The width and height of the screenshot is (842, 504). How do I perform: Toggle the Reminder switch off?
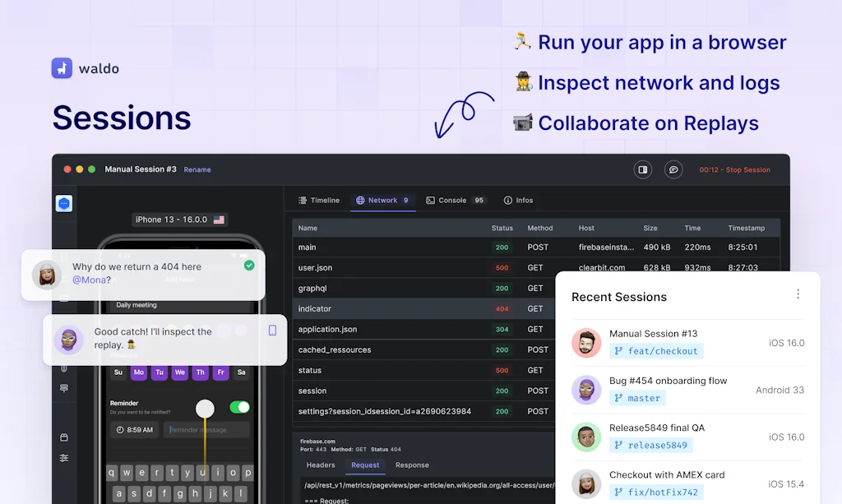tap(239, 407)
